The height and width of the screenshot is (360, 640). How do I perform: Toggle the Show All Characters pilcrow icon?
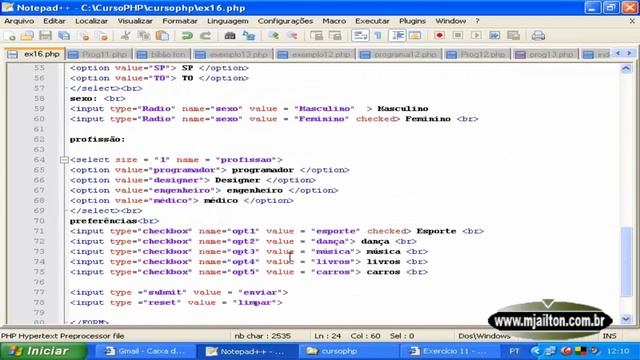(x=378, y=36)
